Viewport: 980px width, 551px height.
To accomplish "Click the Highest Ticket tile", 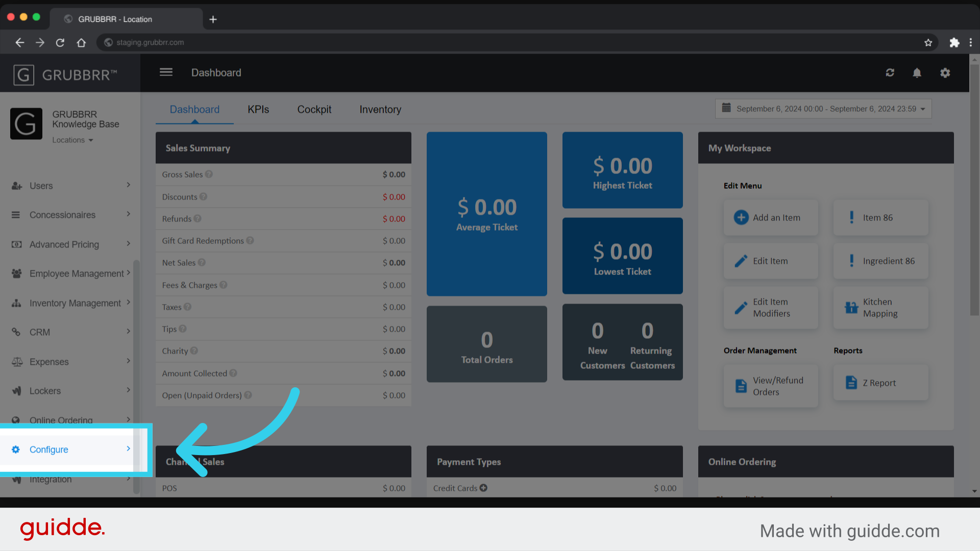I will [623, 170].
